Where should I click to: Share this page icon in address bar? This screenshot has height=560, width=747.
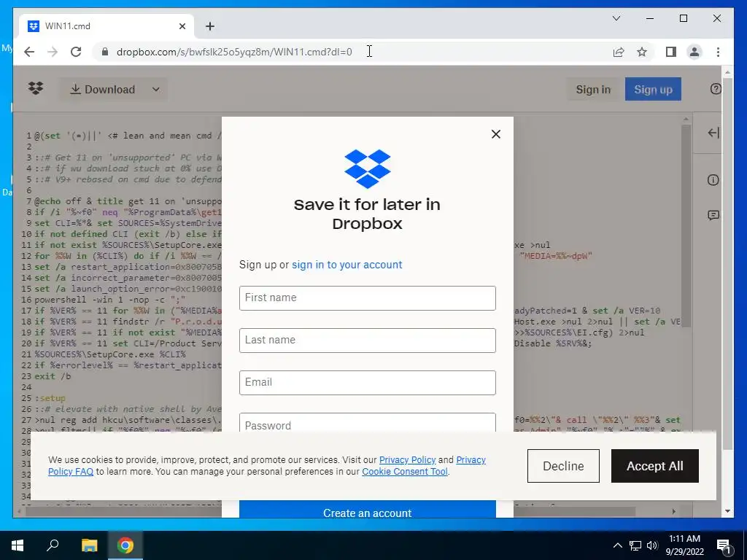(x=619, y=52)
